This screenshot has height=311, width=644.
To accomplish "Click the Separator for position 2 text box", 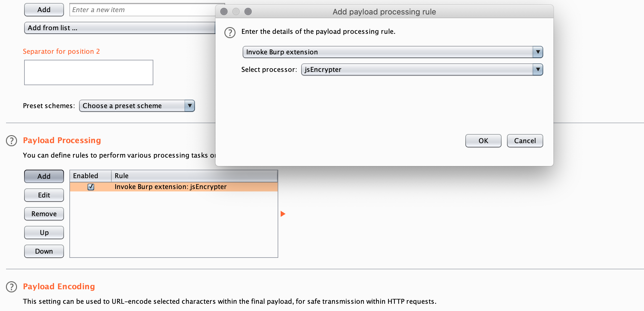I will pos(89,72).
